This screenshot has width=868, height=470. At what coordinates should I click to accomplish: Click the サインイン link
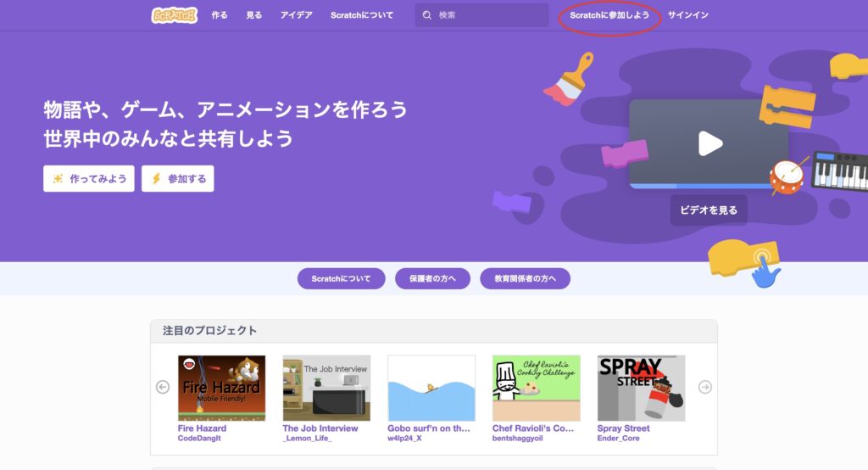pos(687,15)
